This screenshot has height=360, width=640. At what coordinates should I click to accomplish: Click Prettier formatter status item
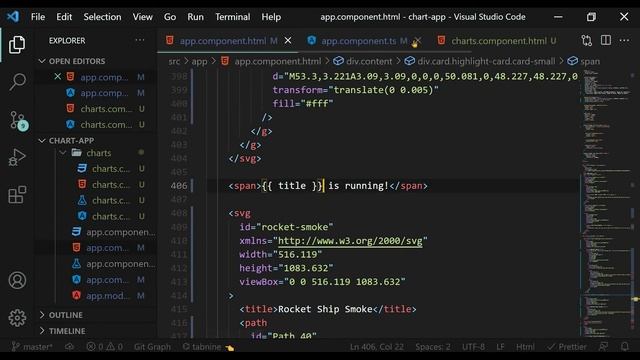[x=567, y=347]
